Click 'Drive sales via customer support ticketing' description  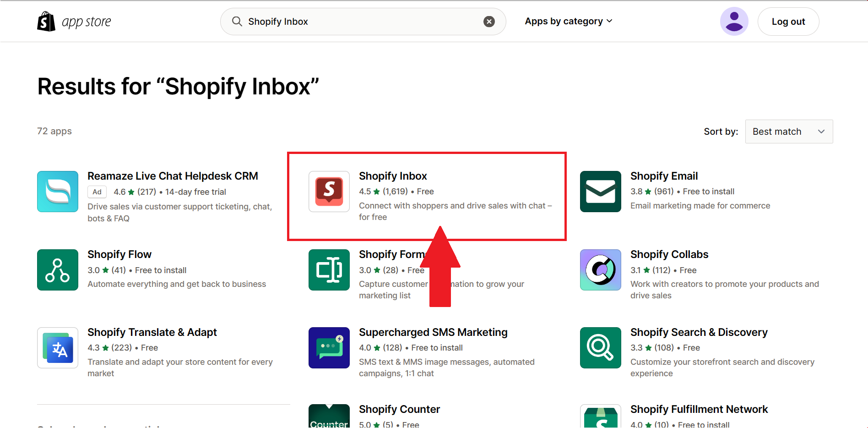180,213
